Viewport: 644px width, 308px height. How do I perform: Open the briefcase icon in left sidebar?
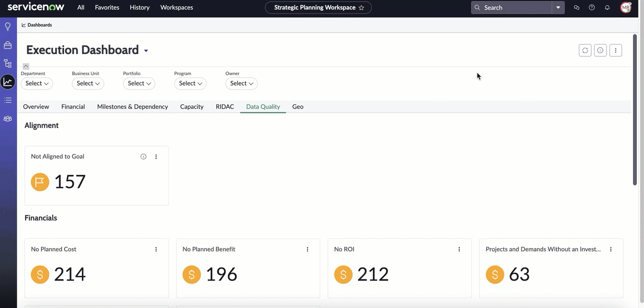8,45
